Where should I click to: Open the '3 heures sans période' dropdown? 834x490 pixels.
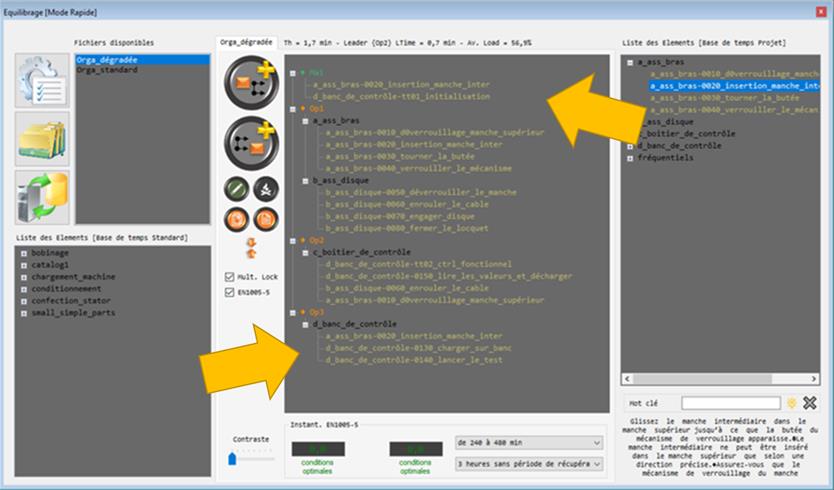click(x=529, y=464)
